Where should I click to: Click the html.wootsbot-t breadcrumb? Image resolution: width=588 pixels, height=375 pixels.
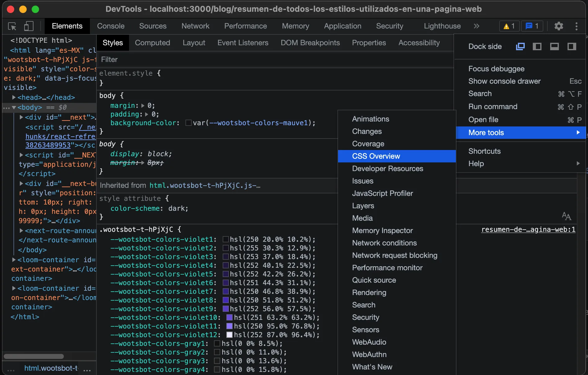(51, 368)
